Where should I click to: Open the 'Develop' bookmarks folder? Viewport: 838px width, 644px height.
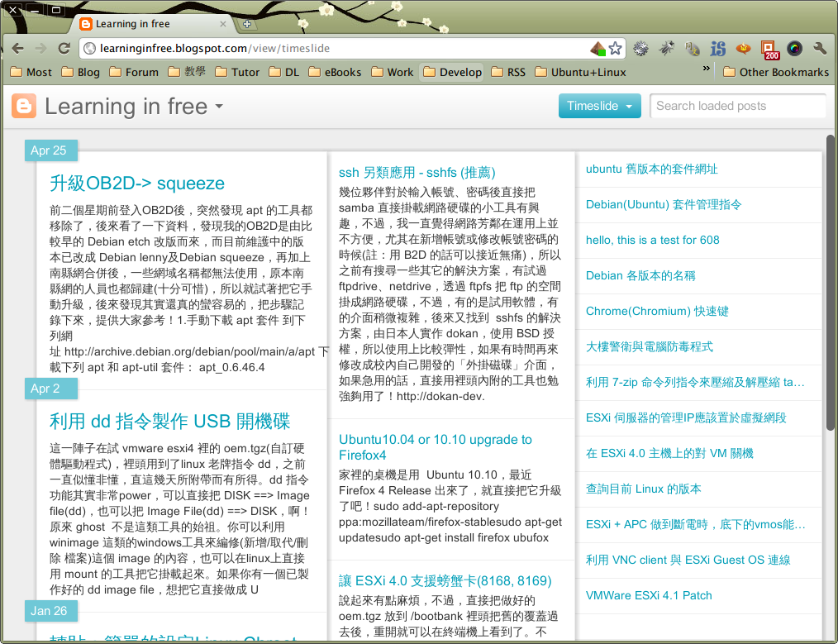coord(452,72)
